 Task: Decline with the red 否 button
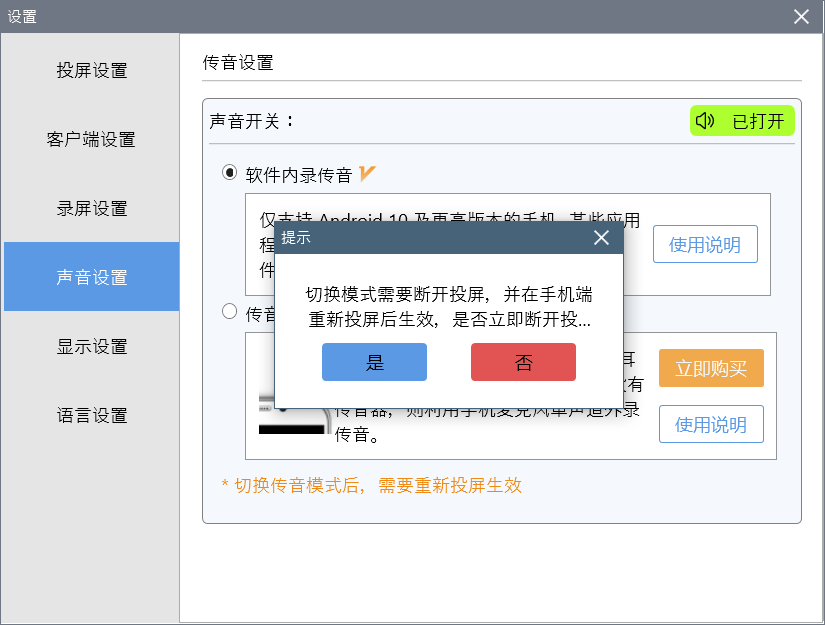coord(523,362)
